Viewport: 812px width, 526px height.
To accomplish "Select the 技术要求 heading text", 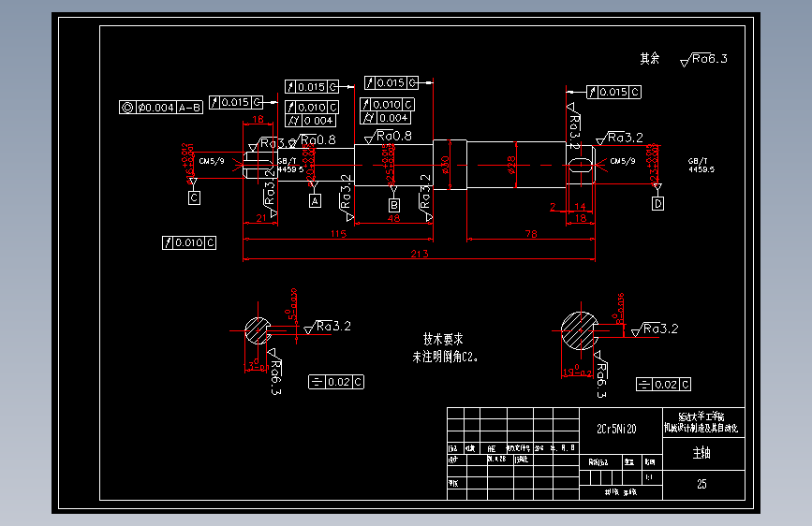I will click(x=443, y=339).
